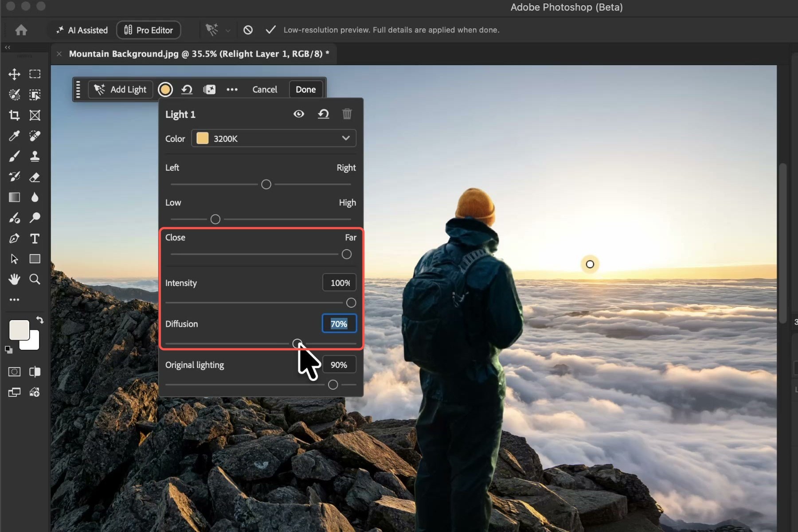This screenshot has height=532, width=798.
Task: Expand the 3200K color dropdown
Action: click(274, 138)
